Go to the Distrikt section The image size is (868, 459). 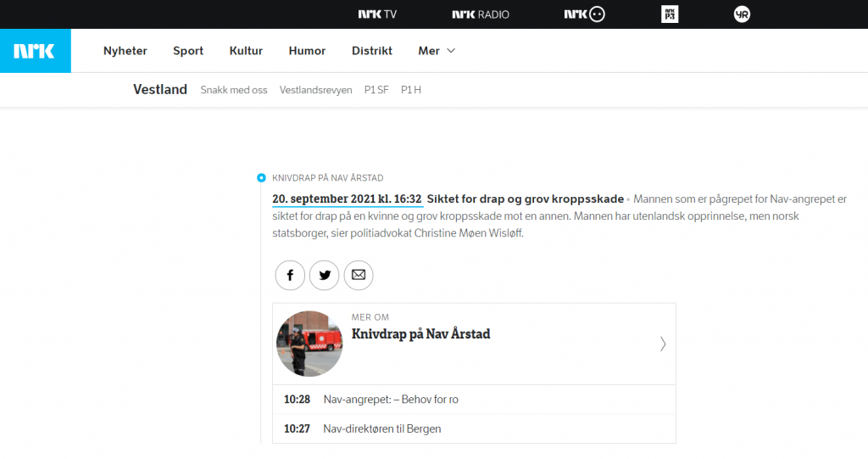pyautogui.click(x=372, y=51)
